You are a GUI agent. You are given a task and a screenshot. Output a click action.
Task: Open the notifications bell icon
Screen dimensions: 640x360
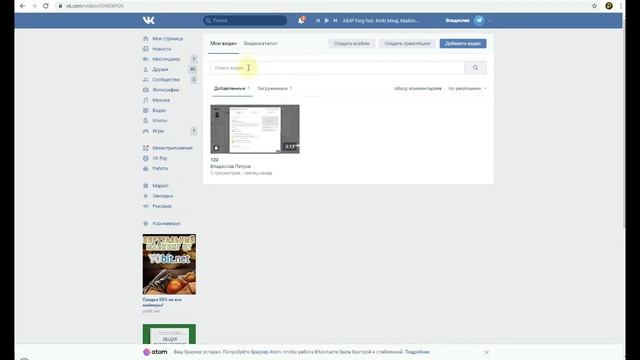(301, 20)
